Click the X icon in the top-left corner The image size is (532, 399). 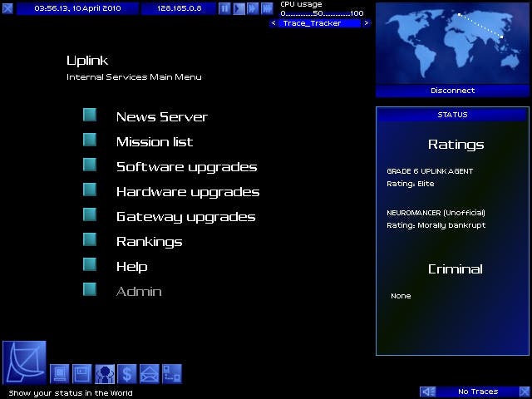7,8
